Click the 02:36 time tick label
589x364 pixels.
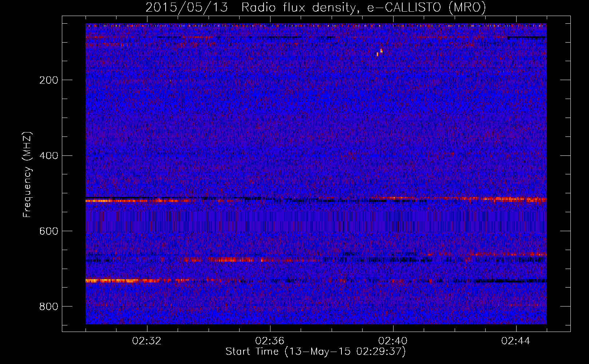coord(270,341)
